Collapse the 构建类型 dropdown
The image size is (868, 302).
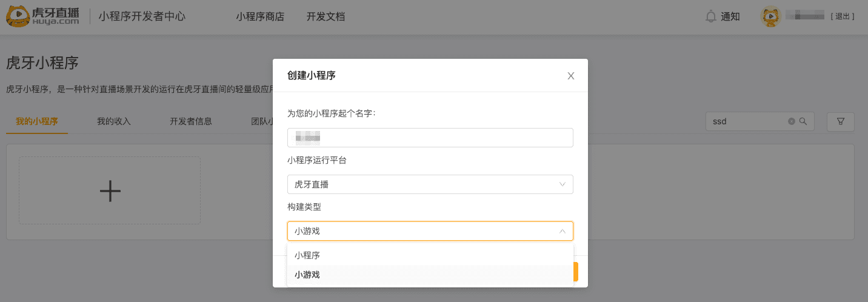(562, 231)
